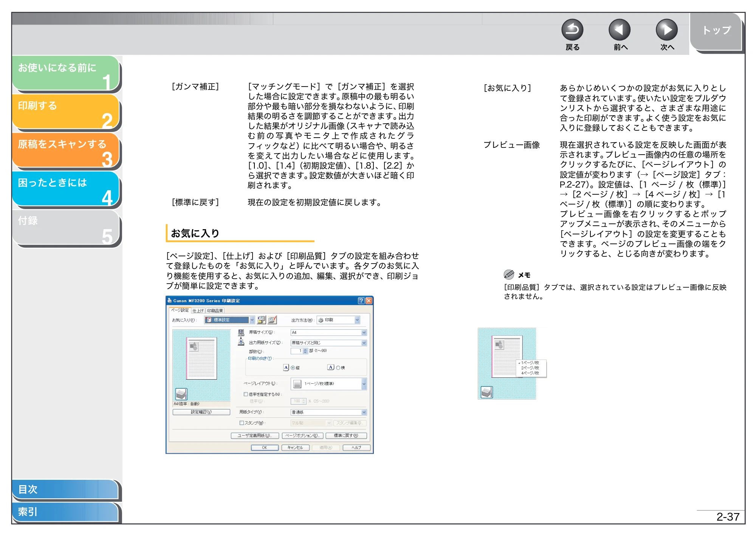Open sidebar chapter お使いになる前に 1
This screenshot has height=535, width=756.
(66, 73)
